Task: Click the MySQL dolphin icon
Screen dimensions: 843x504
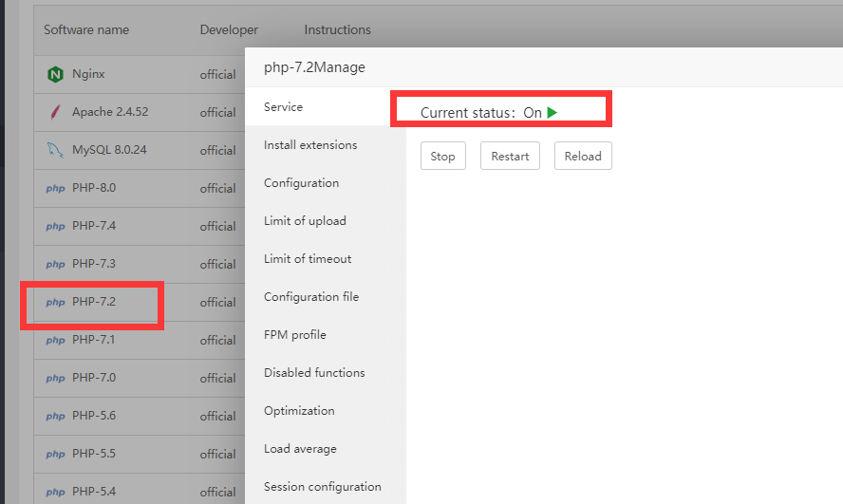Action: click(x=55, y=150)
